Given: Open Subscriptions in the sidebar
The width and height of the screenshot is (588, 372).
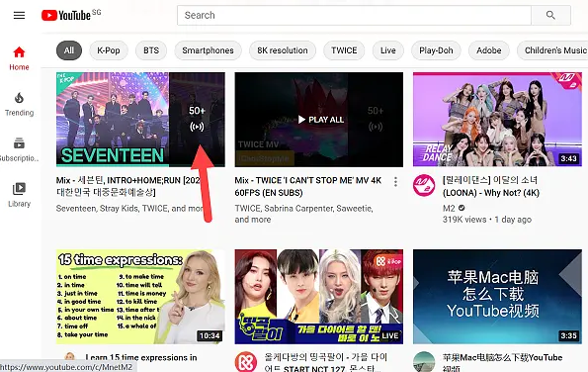Looking at the screenshot, I should tap(19, 149).
